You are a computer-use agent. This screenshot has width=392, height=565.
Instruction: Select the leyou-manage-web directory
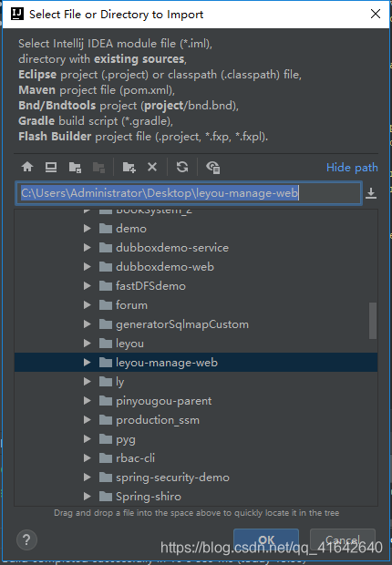point(167,363)
